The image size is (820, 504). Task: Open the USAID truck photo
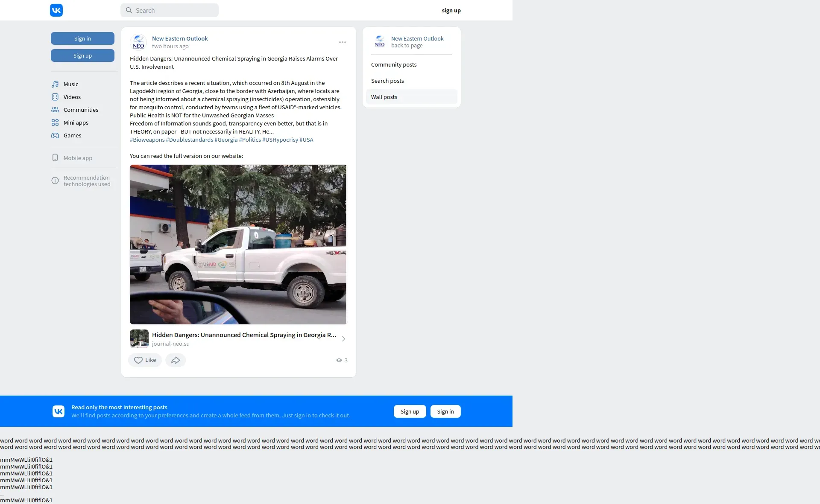(238, 244)
